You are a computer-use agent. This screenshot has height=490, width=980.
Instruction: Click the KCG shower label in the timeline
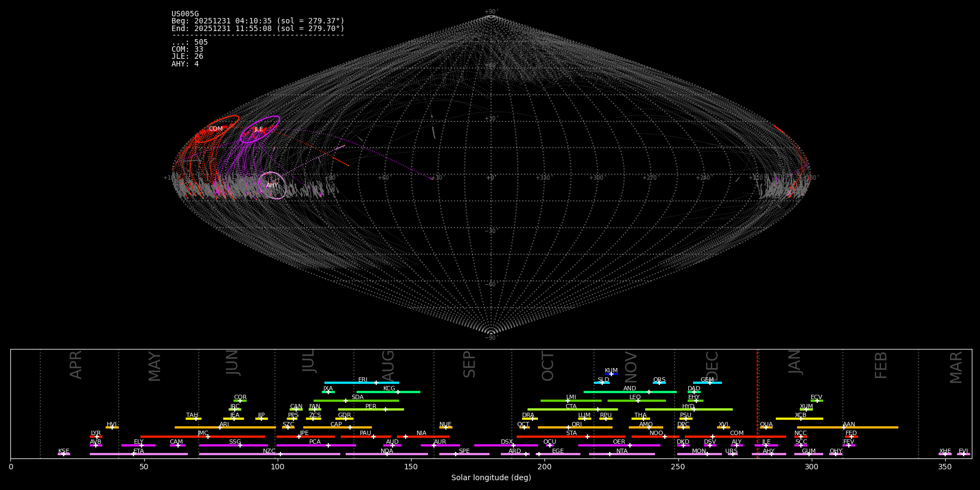389,389
